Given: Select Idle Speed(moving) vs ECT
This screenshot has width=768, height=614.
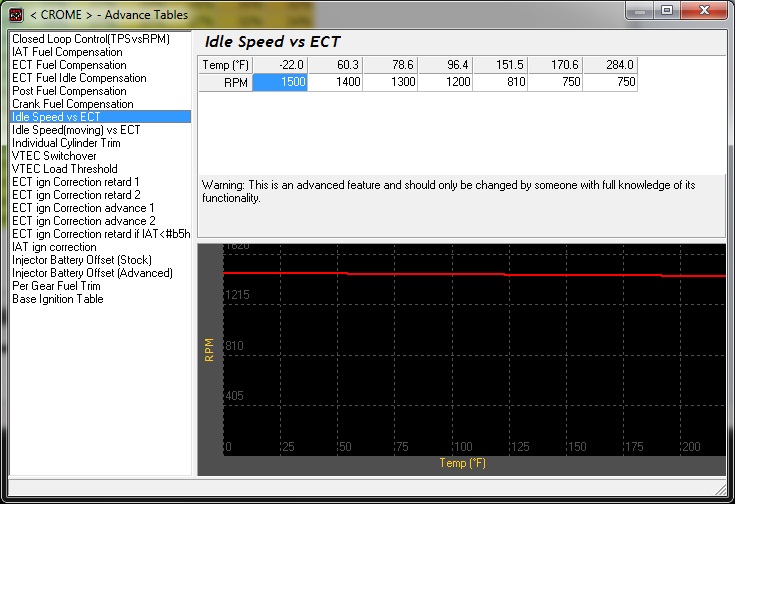Looking at the screenshot, I should click(76, 130).
